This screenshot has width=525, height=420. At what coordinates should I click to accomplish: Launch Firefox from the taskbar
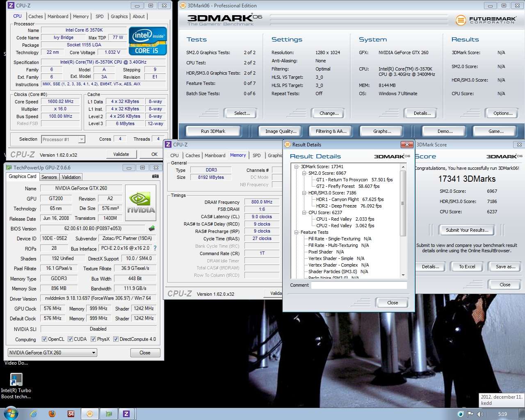(x=52, y=414)
